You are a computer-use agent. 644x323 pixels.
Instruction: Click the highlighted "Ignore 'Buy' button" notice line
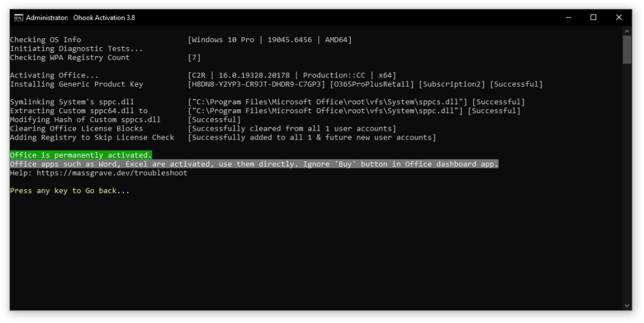254,164
